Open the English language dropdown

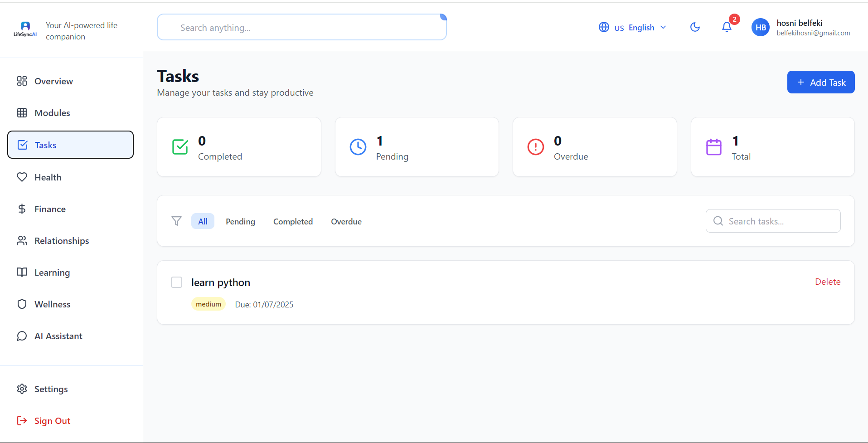(632, 27)
